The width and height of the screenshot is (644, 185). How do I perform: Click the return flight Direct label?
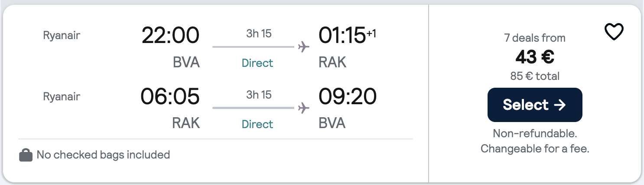click(257, 124)
